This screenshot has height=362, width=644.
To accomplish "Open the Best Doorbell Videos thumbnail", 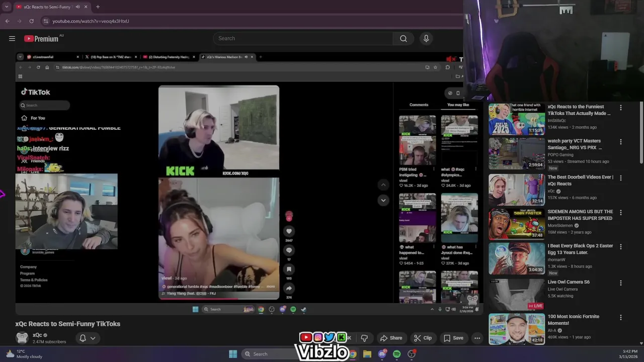I will (x=517, y=190).
